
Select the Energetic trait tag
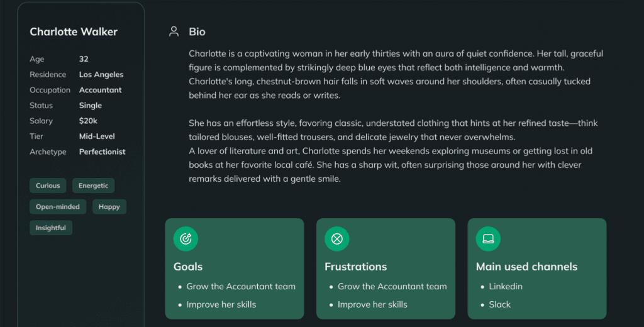[93, 186]
